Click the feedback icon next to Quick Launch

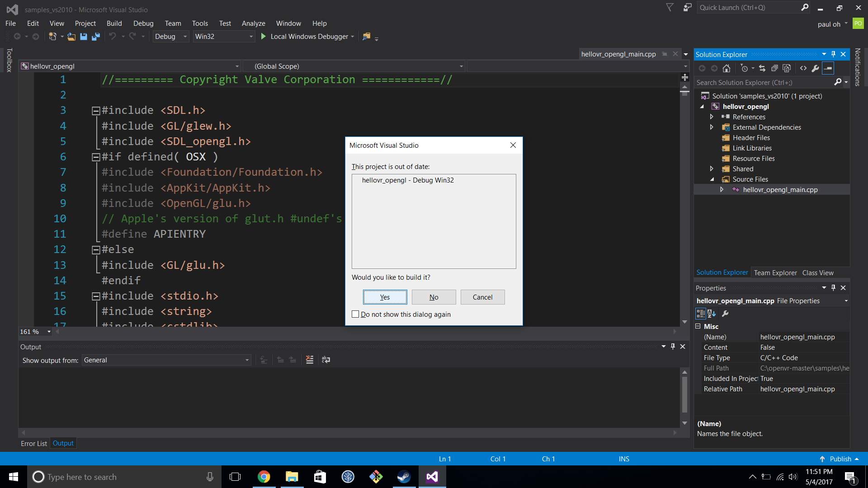pos(687,8)
